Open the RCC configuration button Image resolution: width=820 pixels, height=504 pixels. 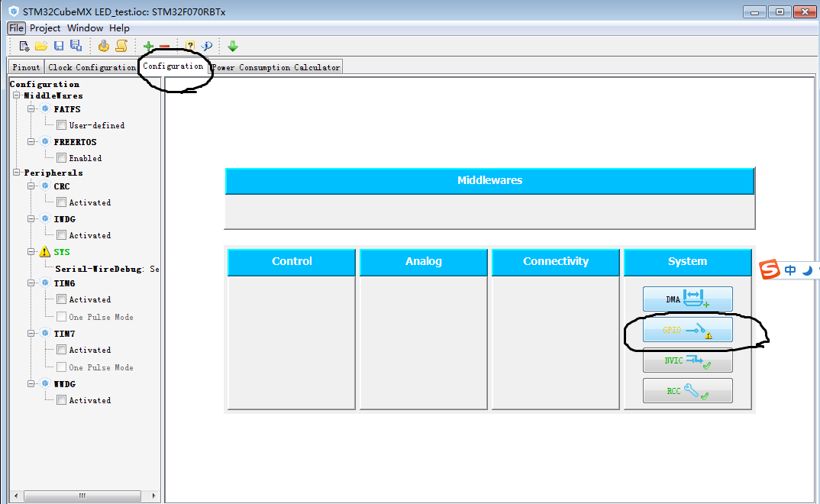click(687, 390)
